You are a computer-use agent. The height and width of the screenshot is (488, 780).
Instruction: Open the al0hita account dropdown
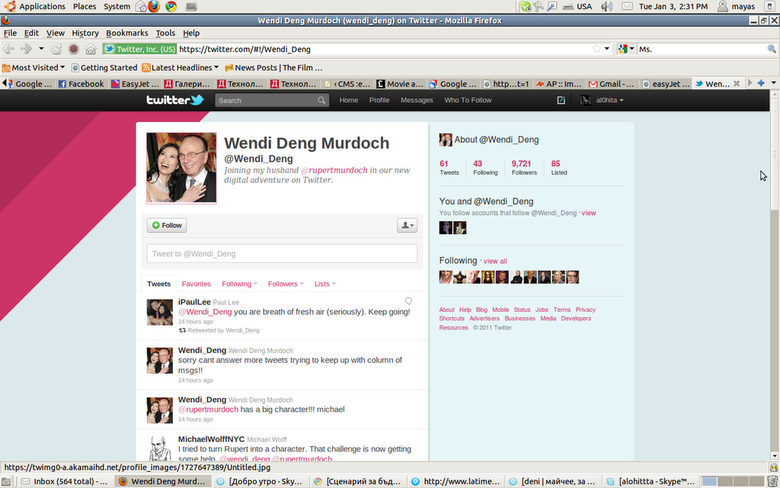[602, 100]
